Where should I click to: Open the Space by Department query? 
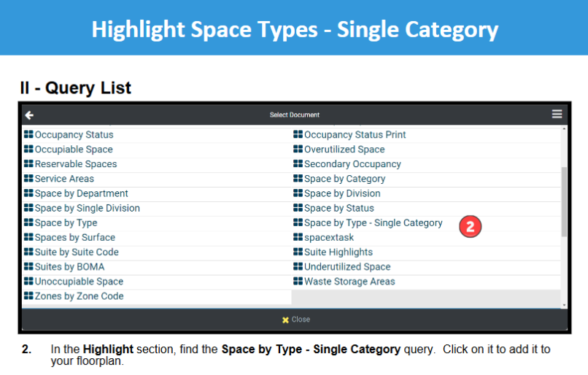(82, 193)
